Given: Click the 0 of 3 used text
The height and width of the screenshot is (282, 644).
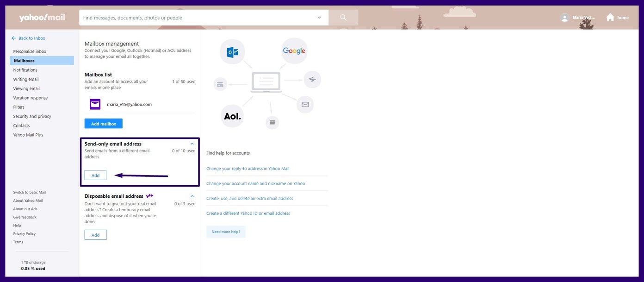Looking at the screenshot, I should click(x=185, y=204).
